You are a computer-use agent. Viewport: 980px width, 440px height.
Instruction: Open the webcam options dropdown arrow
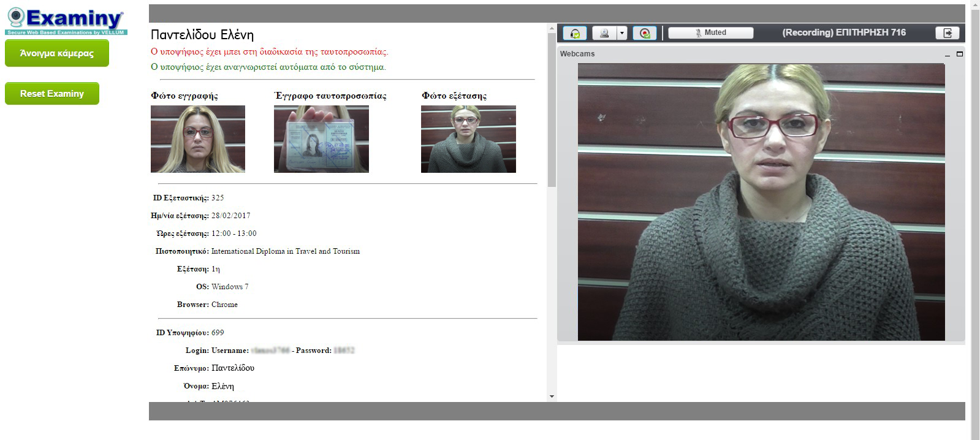pos(622,33)
